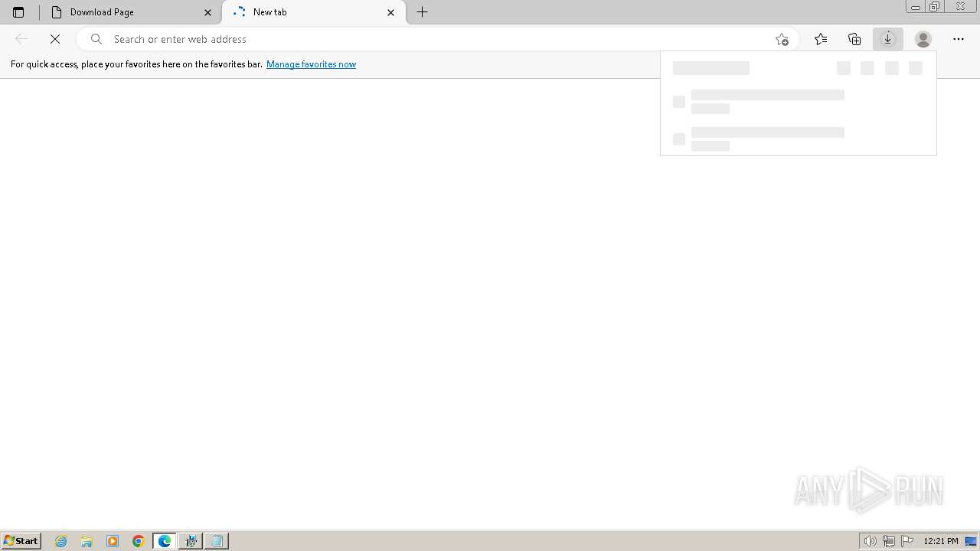Open the Action Center flag icon
Viewport: 980px width, 551px height.
point(907,541)
